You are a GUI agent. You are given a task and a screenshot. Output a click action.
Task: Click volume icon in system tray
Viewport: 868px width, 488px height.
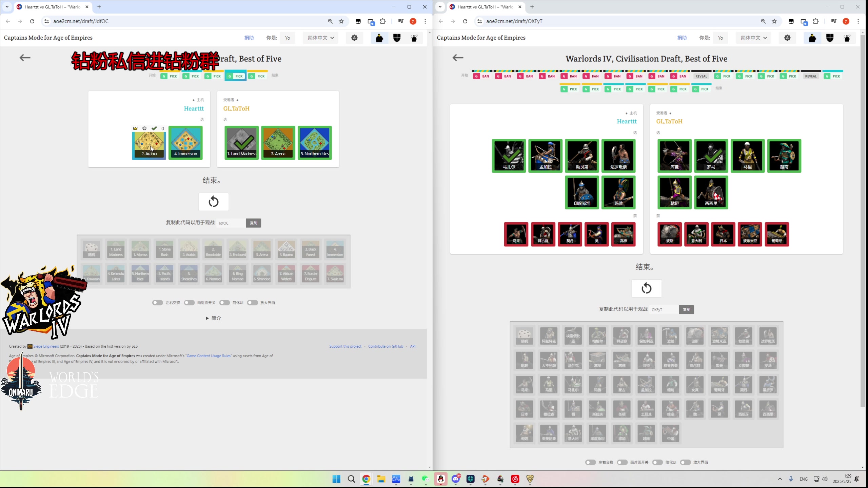tap(825, 479)
